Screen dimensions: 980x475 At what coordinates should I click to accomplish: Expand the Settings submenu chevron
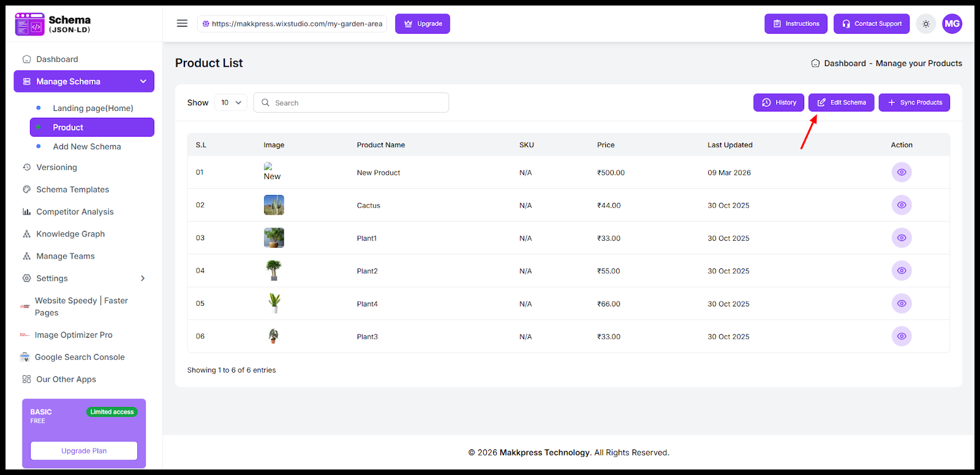click(143, 278)
